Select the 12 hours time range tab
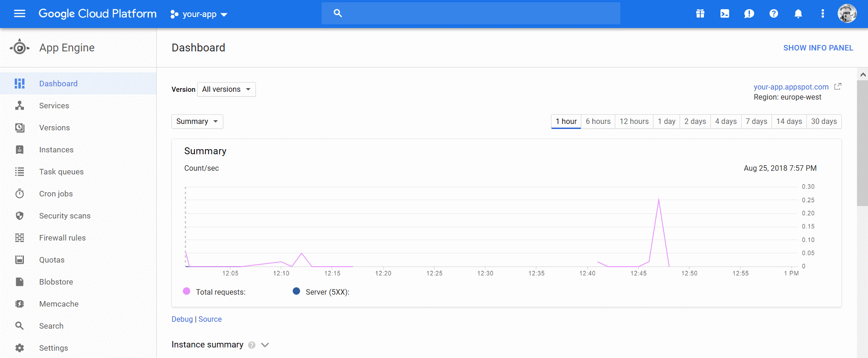The image size is (868, 358). click(x=634, y=122)
